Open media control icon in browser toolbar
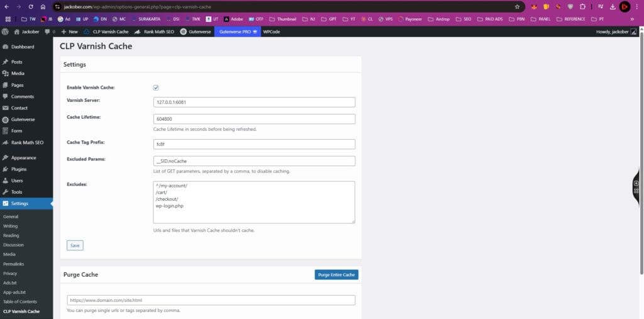Image resolution: width=644 pixels, height=319 pixels. point(601,7)
